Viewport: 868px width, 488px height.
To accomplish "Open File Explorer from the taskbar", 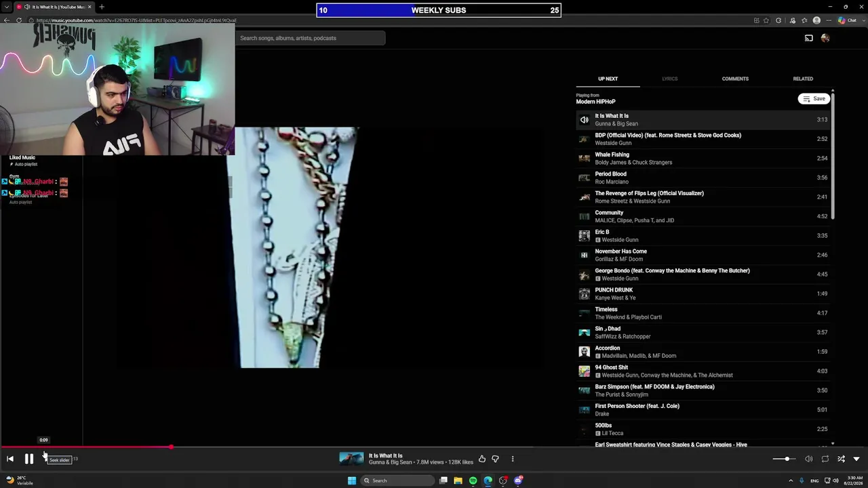I will pos(458,481).
